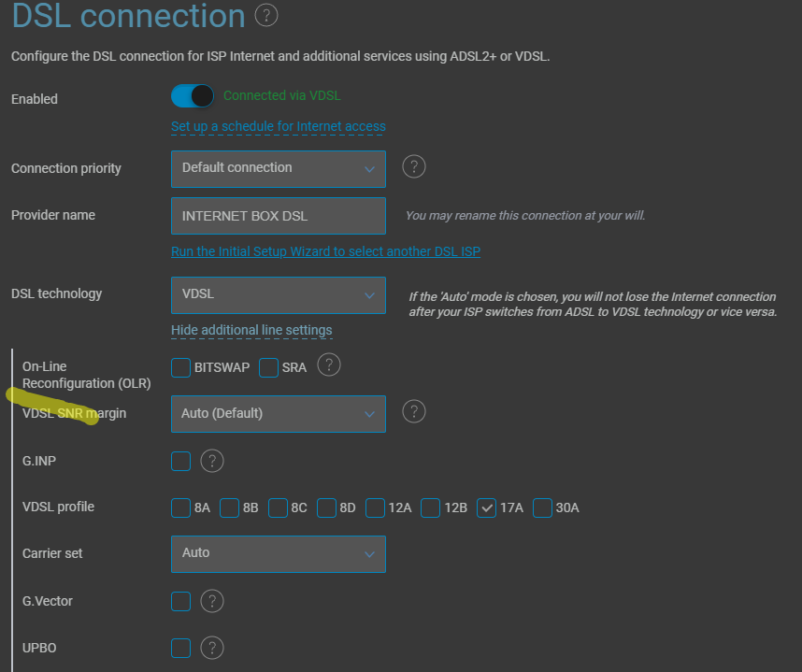Screen dimensions: 802x672
Task: Show help for On-Line Reconfiguration options
Action: pyautogui.click(x=329, y=365)
